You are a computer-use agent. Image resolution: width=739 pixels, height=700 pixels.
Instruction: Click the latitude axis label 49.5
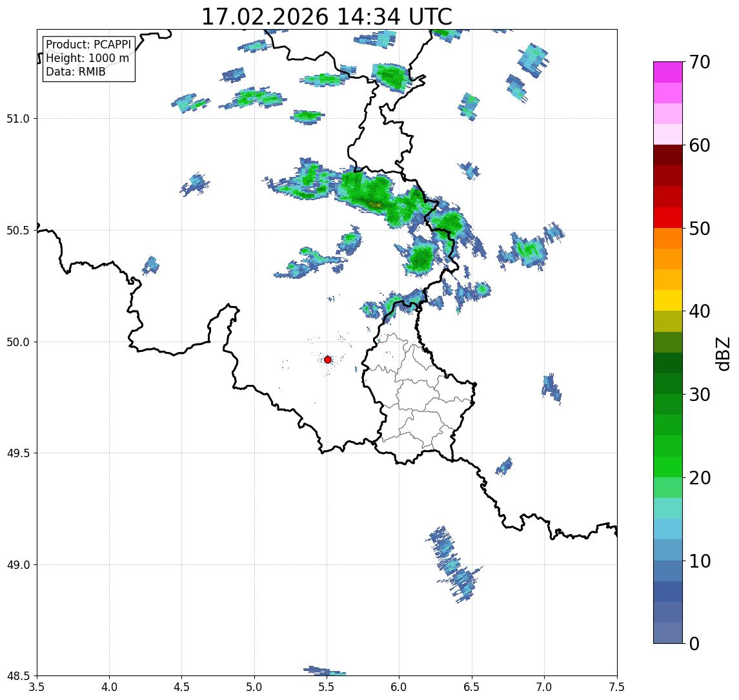click(18, 453)
